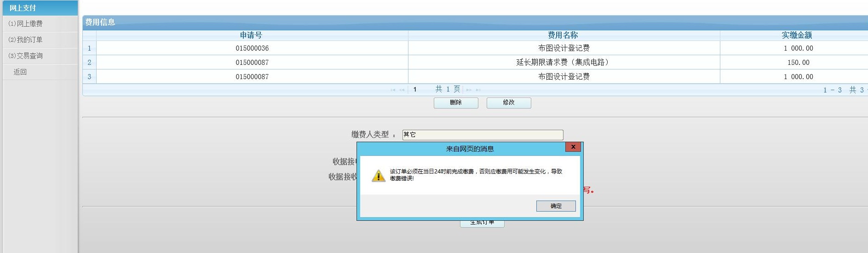Click the 实缴金额 column header
This screenshot has height=253, width=868.
click(x=796, y=35)
